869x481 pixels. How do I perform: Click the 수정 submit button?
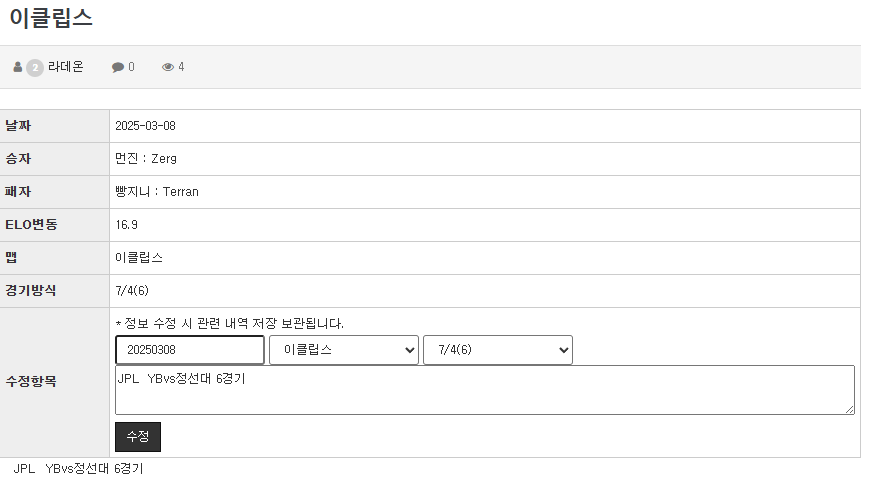[138, 437]
